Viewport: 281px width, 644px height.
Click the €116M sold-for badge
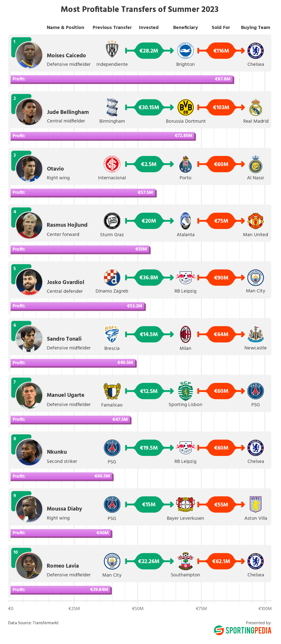click(x=221, y=51)
